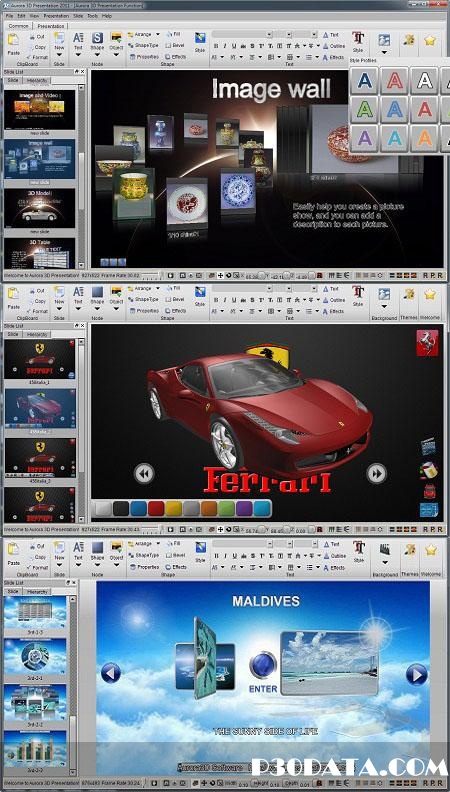The image size is (450, 792).
Task: Select the 3D Model slide thumbnail in top window
Action: pos(39,208)
